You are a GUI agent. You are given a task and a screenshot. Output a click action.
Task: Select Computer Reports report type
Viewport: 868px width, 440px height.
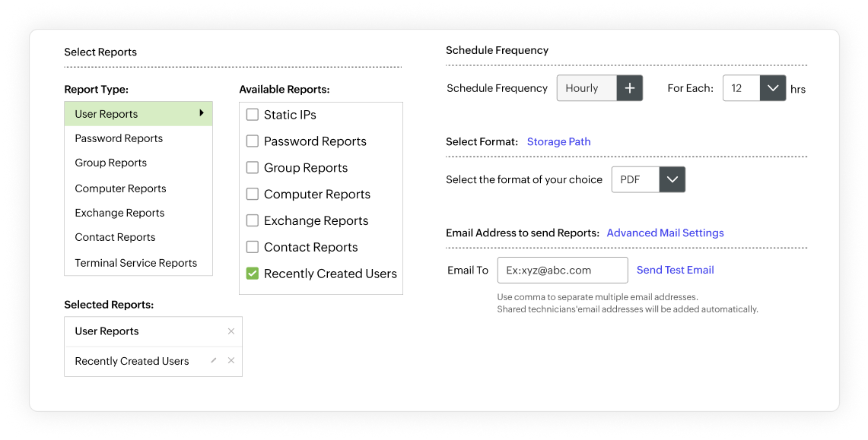click(x=120, y=188)
